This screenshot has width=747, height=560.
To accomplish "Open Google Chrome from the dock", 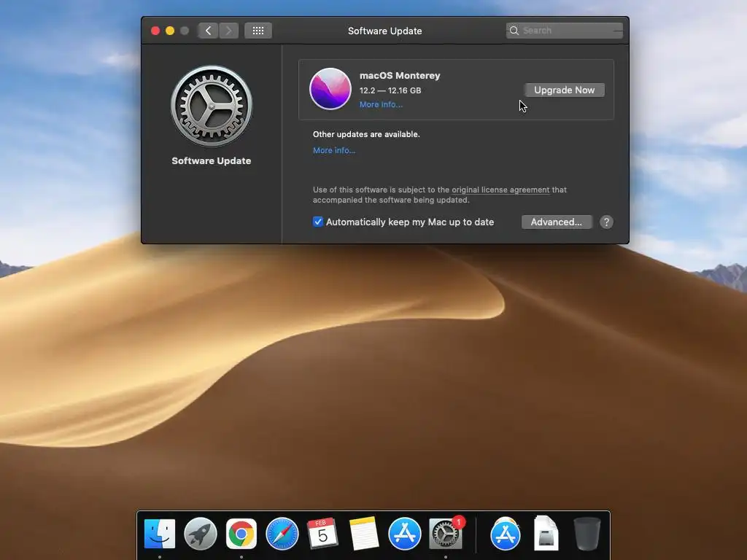I will click(x=241, y=533).
